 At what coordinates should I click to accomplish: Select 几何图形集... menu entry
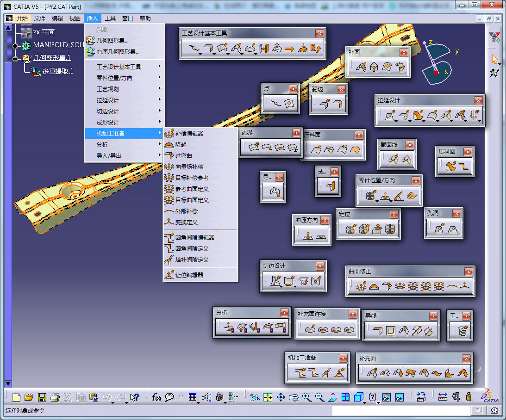pos(125,41)
